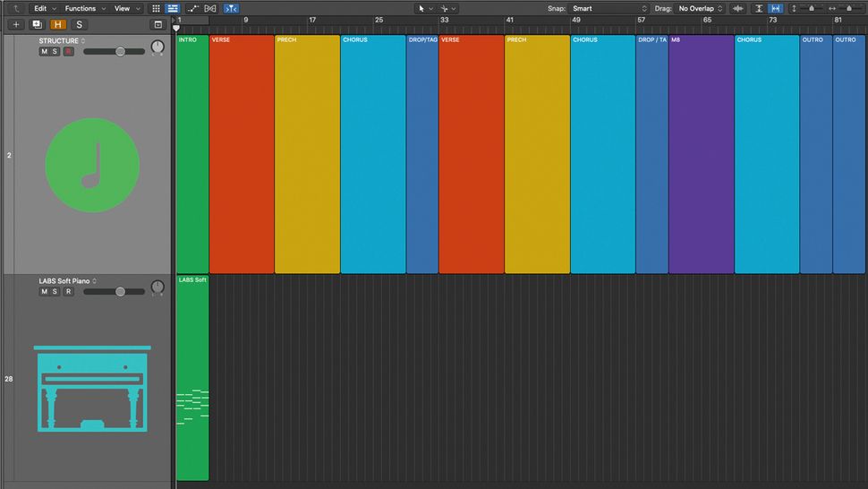The height and width of the screenshot is (489, 868).
Task: Select the DROP / TA region
Action: (x=652, y=154)
